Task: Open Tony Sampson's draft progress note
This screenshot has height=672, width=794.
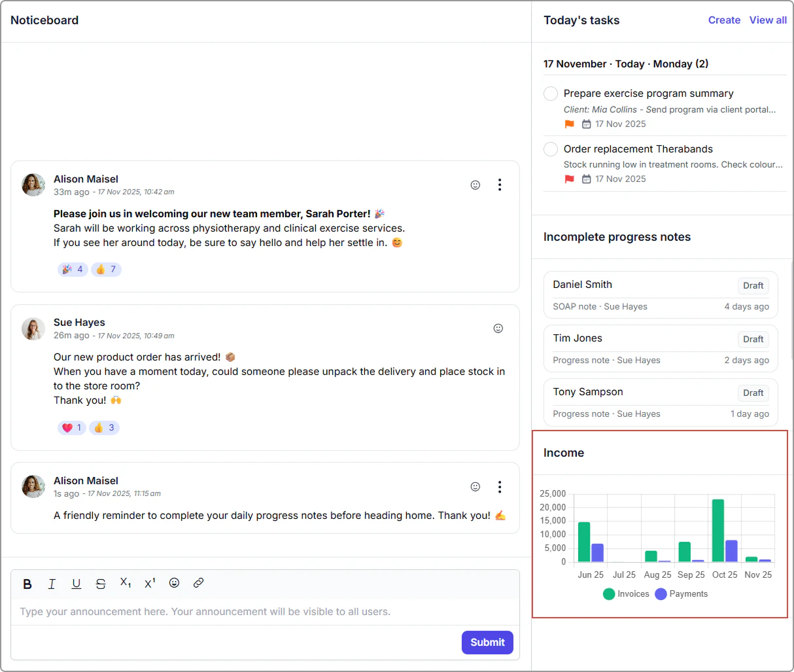Action: point(661,402)
